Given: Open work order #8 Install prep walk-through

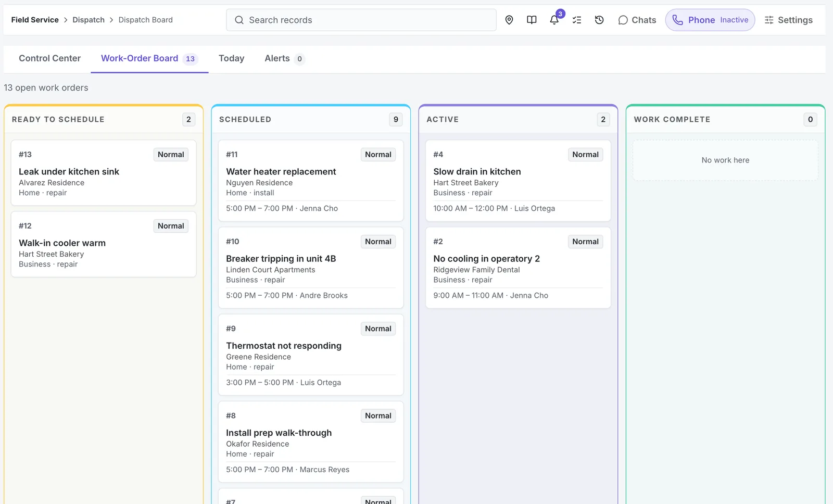Looking at the screenshot, I should point(311,442).
